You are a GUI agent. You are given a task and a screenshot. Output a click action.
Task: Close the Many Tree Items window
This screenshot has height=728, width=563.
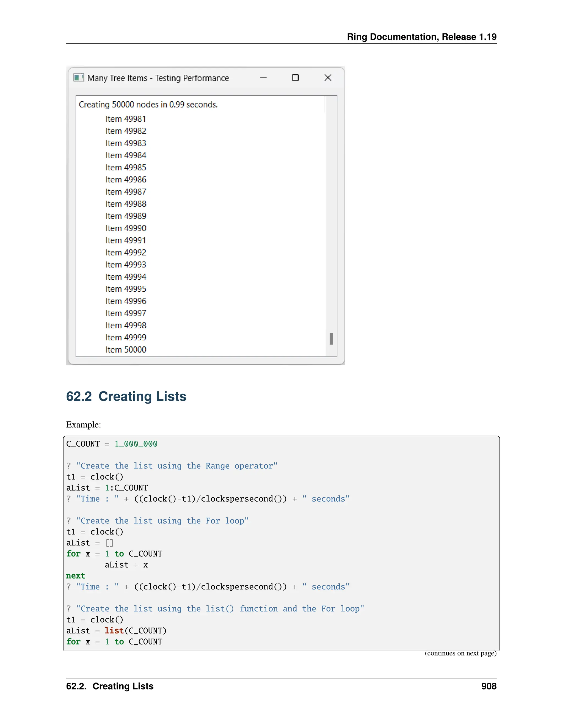[x=328, y=78]
